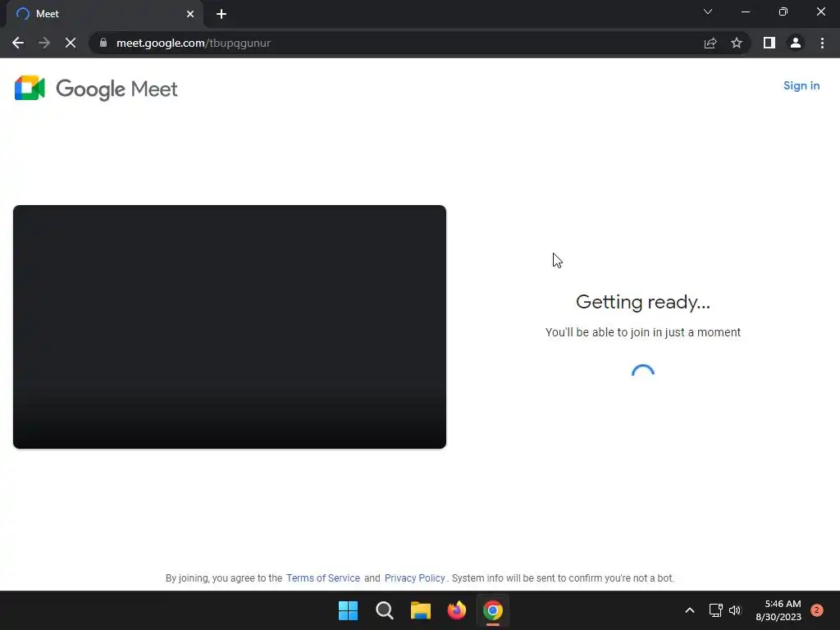
Task: Open the Terms of Service link
Action: (323, 578)
